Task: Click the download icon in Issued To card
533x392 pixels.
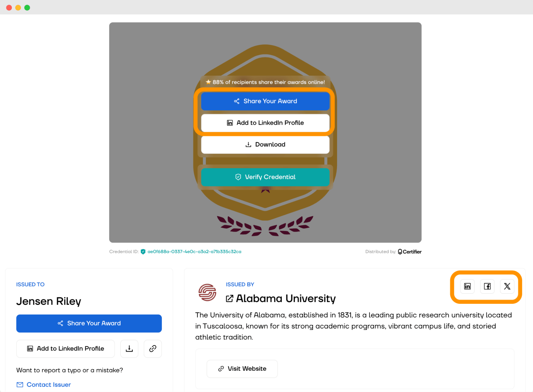Action: coord(129,349)
